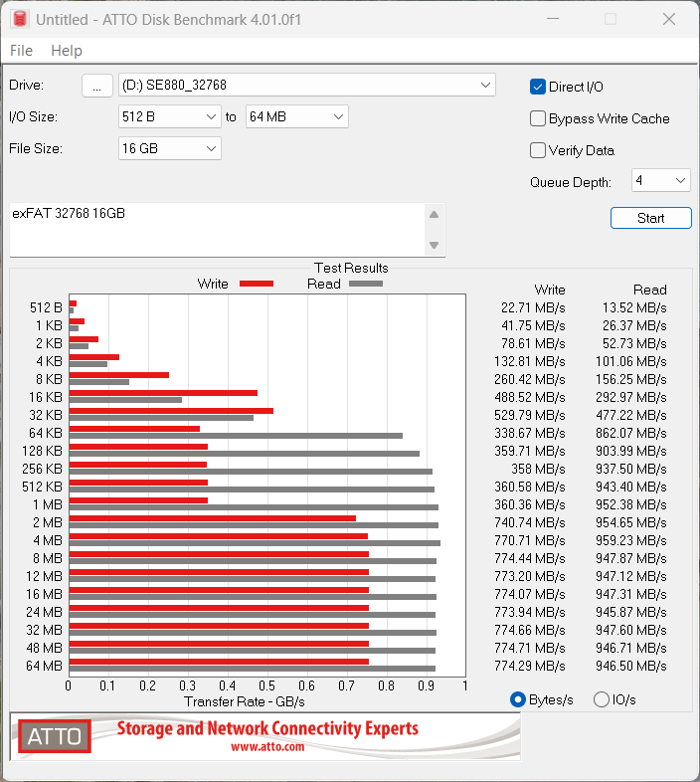Click the Read column header in results
700x782 pixels.
(649, 290)
